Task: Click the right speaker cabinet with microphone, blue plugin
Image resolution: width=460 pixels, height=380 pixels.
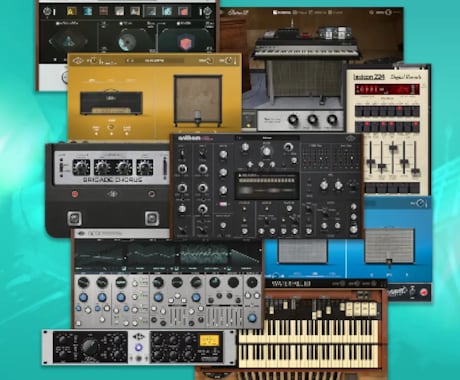Action: coord(389,246)
